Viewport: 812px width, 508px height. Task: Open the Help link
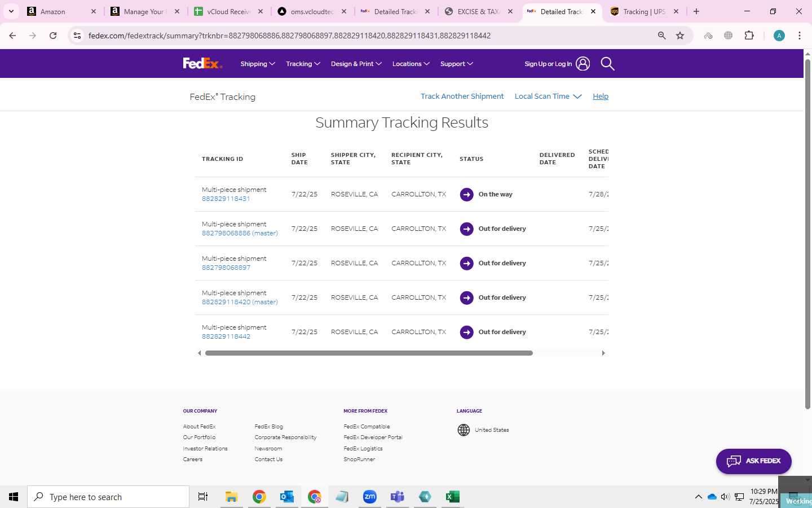click(x=601, y=97)
